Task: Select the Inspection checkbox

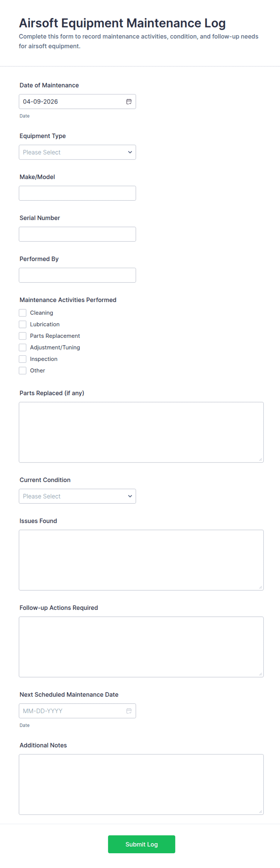Action: tap(23, 359)
